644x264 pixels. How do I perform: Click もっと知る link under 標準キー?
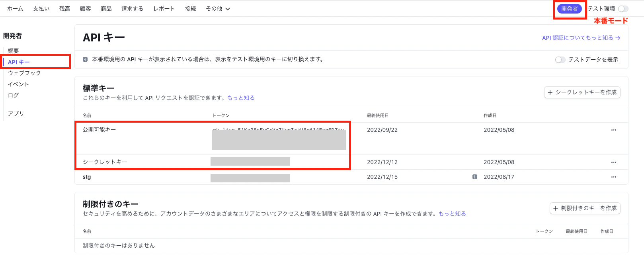point(241,98)
